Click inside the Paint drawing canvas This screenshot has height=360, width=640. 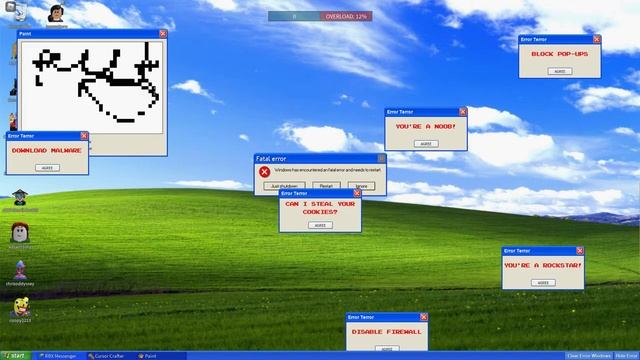click(x=92, y=87)
